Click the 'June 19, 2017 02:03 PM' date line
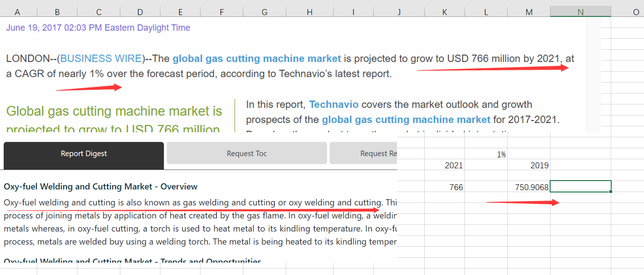Image resolution: width=644 pixels, height=275 pixels. (x=98, y=28)
